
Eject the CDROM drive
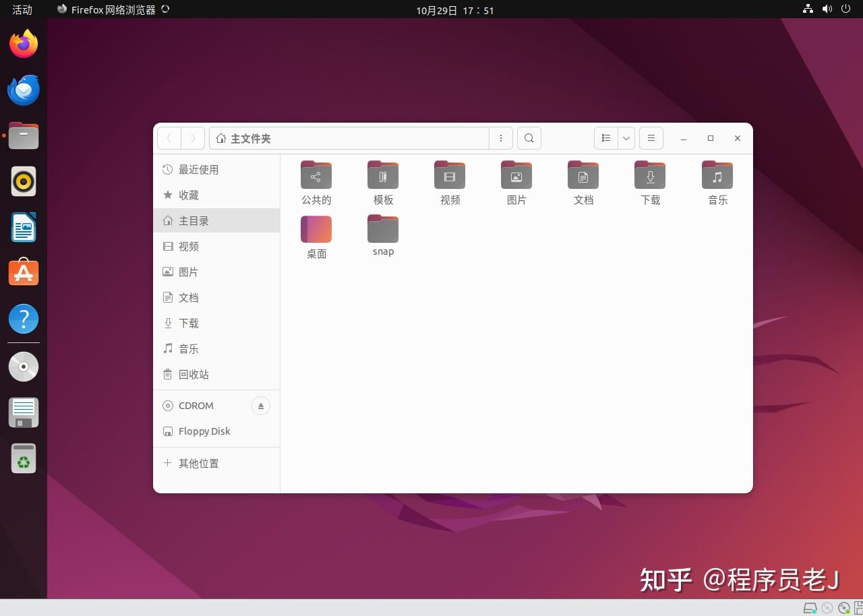pyautogui.click(x=261, y=405)
